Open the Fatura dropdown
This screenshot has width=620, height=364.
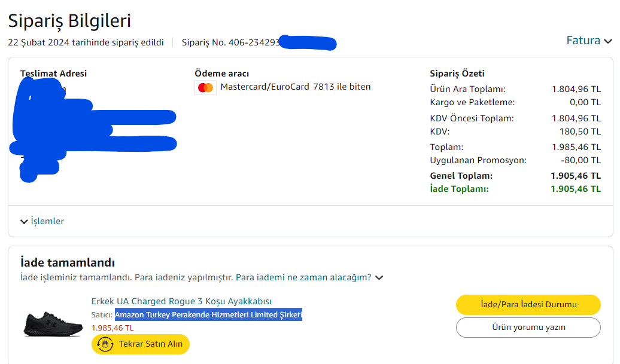pos(589,41)
